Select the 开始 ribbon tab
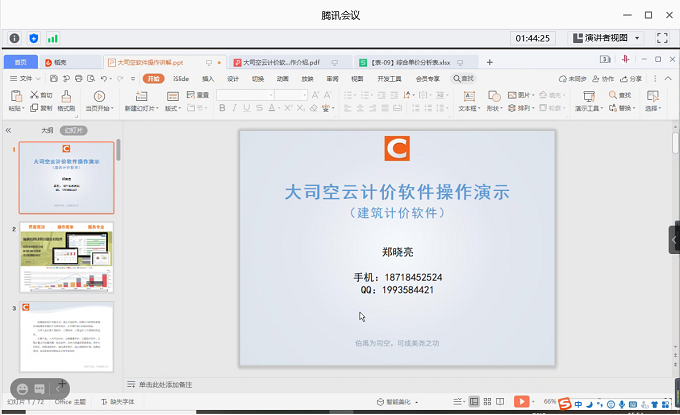 (154, 78)
